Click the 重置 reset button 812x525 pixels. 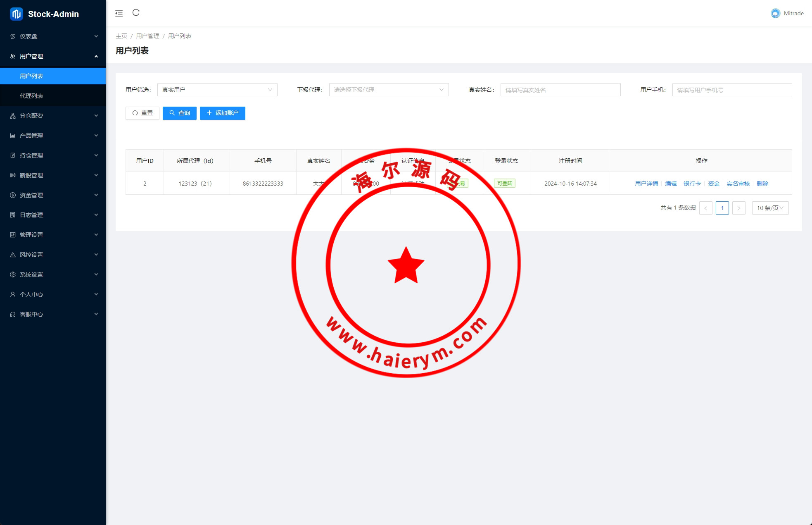[x=142, y=113]
